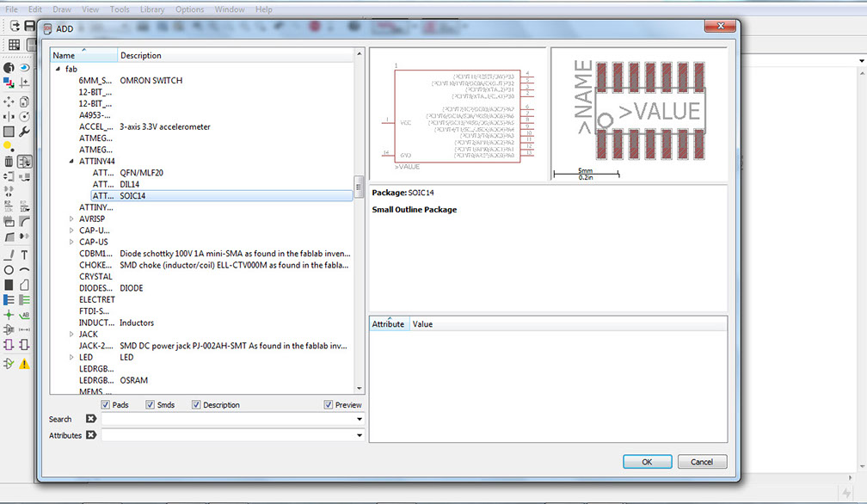Expand the LED tree node
The image size is (867, 504).
pyautogui.click(x=71, y=357)
